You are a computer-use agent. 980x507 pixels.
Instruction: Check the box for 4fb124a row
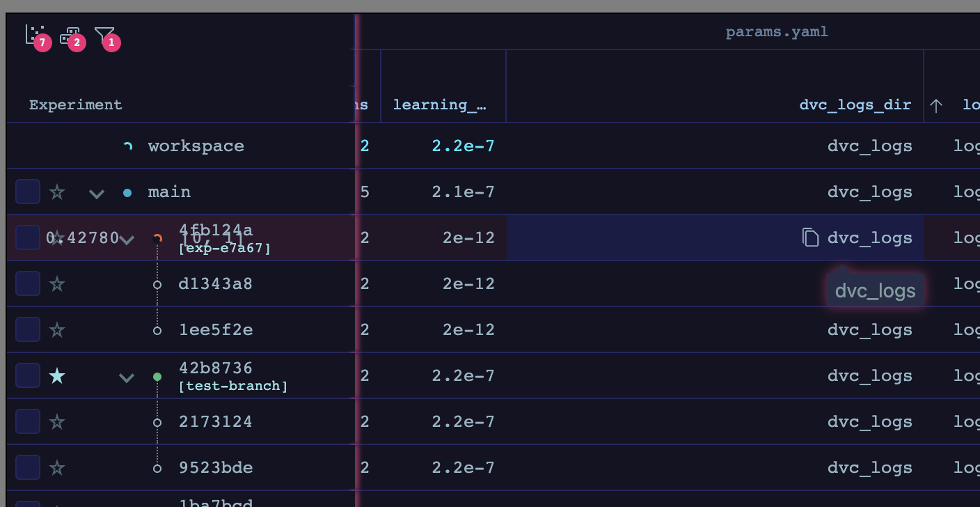(x=28, y=237)
